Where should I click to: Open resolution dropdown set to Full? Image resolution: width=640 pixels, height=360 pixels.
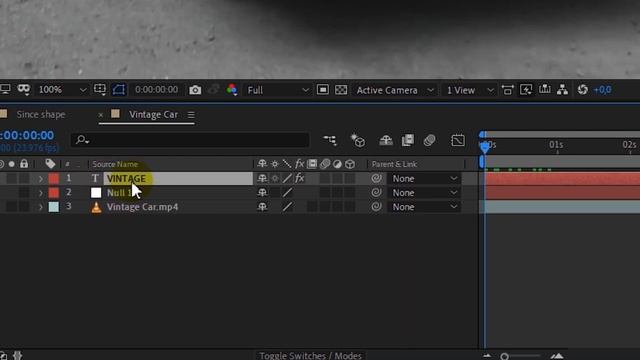click(x=278, y=90)
